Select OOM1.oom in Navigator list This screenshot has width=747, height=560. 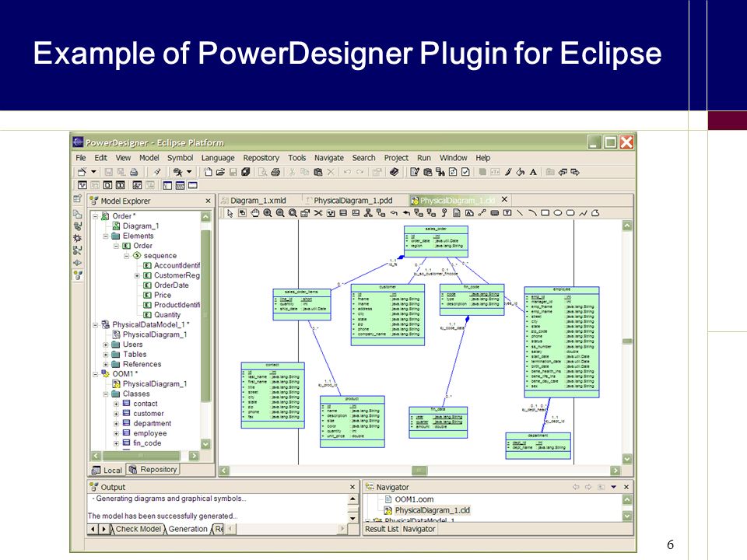coord(414,499)
